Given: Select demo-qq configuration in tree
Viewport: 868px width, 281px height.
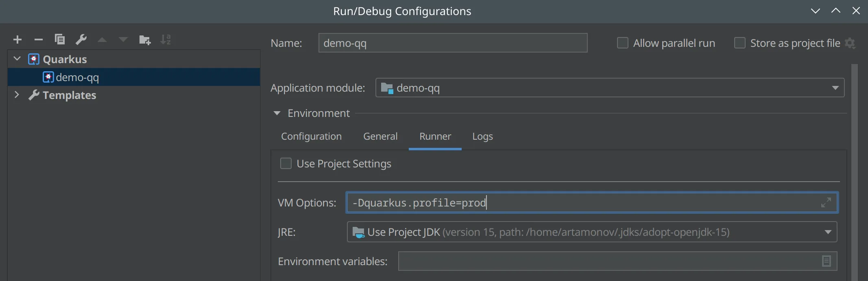Looking at the screenshot, I should coord(77,77).
